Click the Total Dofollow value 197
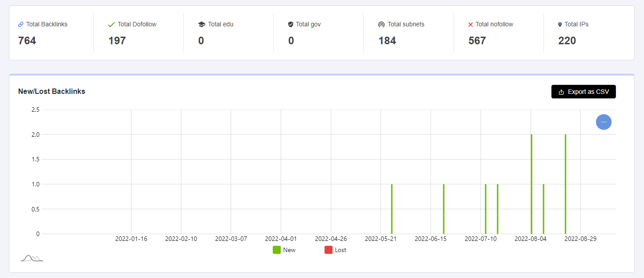644x278 pixels. coord(117,41)
